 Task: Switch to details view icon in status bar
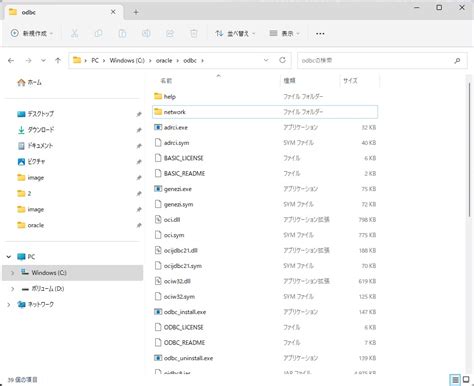tap(455, 379)
